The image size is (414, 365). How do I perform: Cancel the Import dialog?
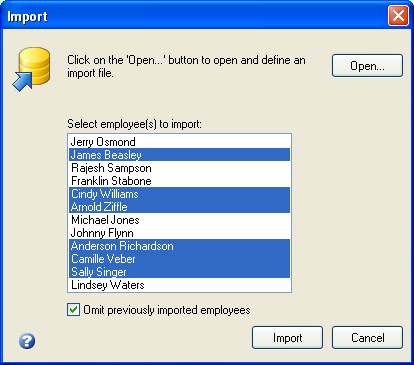point(367,338)
